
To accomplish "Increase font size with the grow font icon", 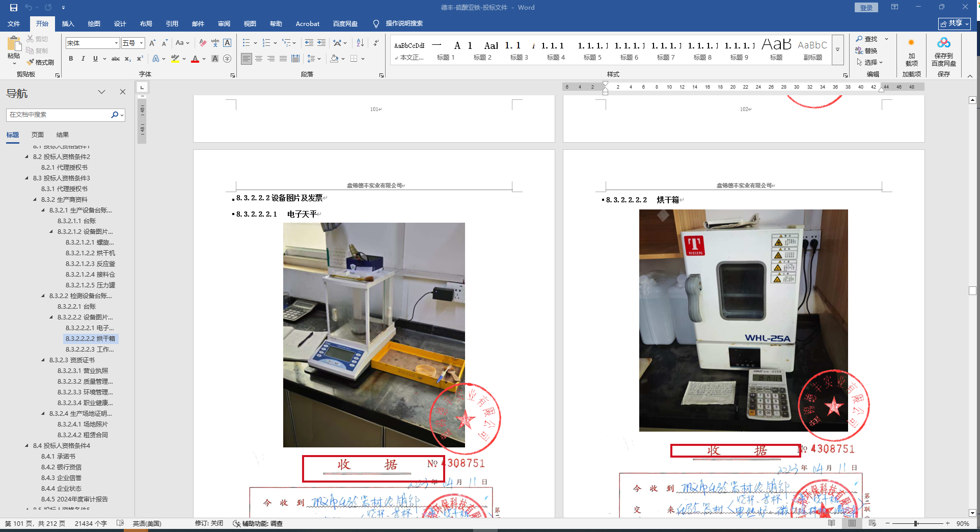I will point(152,43).
